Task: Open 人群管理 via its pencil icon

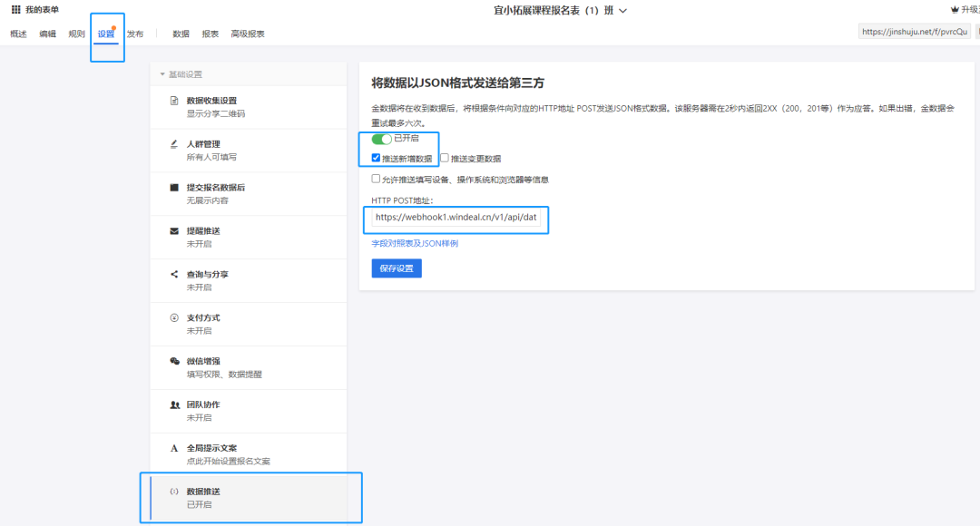Action: (174, 143)
